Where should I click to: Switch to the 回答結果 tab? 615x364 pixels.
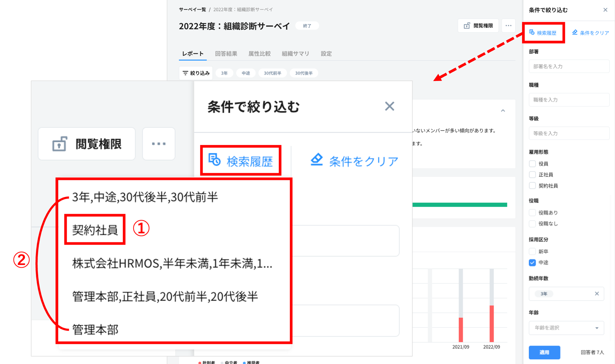click(226, 54)
